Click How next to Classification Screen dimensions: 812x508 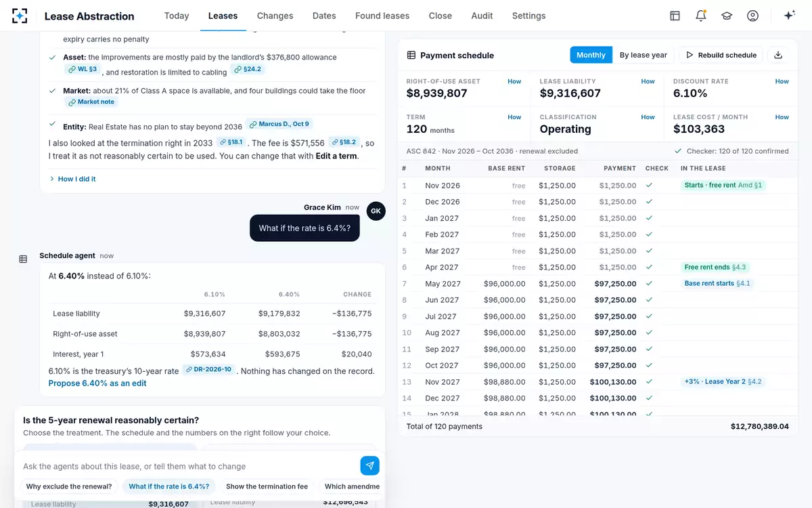[x=648, y=117]
